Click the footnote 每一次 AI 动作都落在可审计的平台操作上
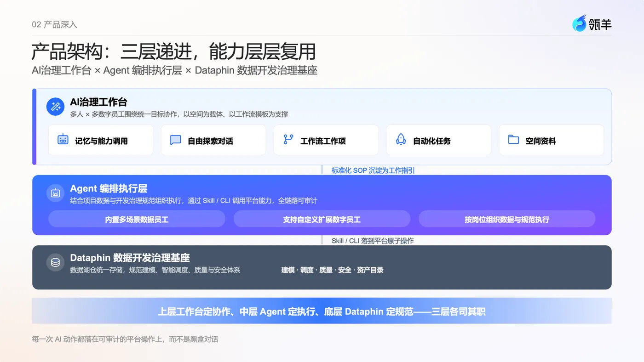The height and width of the screenshot is (362, 644). pos(125,339)
